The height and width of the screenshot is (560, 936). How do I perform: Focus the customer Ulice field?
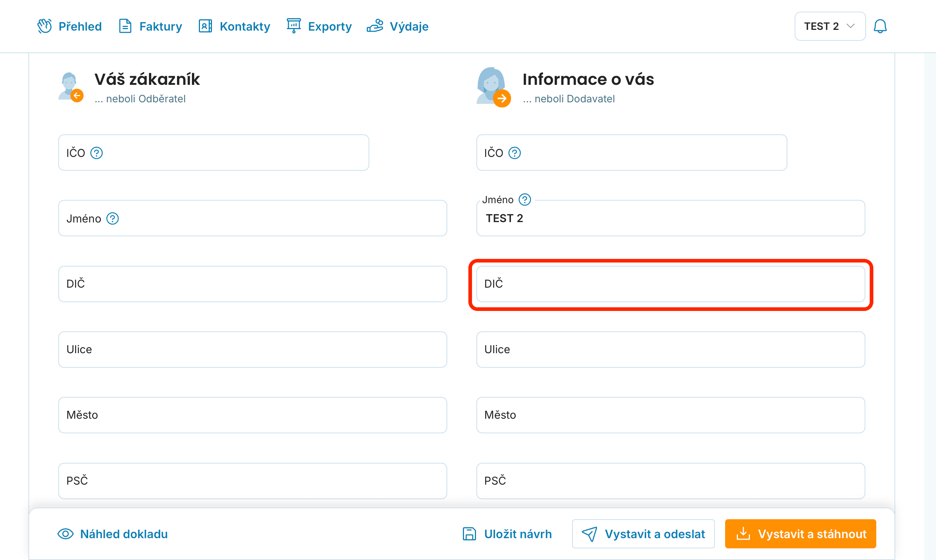click(252, 350)
